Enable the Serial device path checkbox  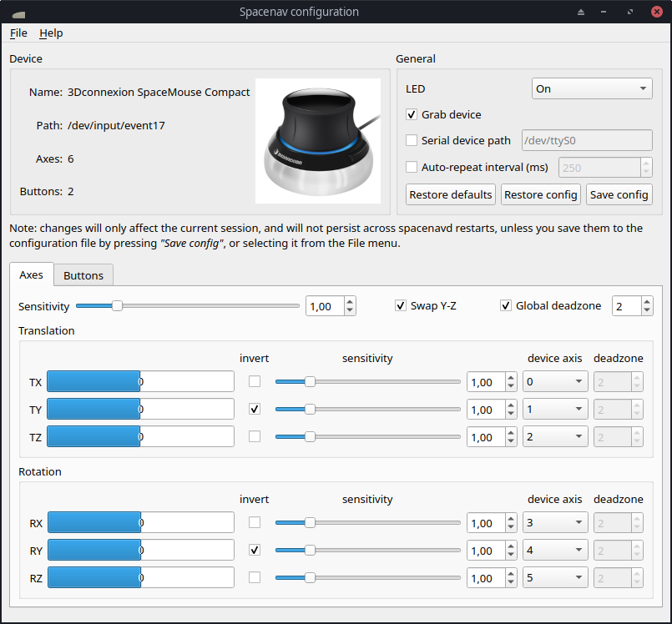412,140
